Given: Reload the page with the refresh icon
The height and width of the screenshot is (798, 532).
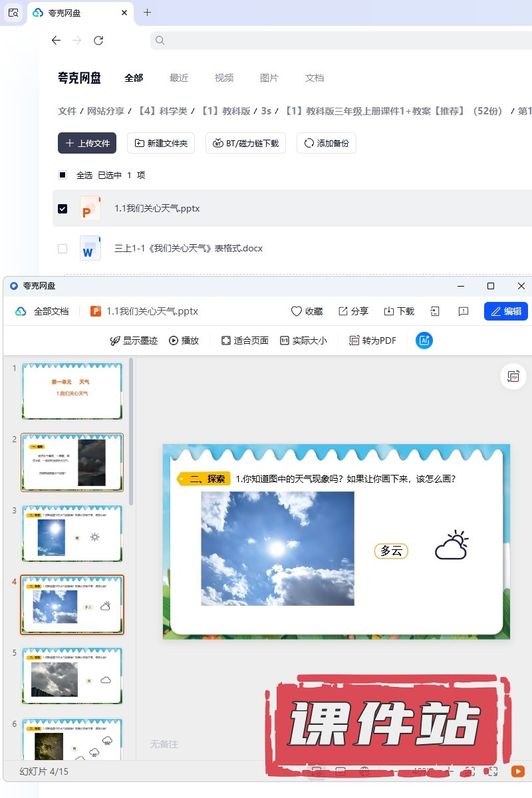Looking at the screenshot, I should [98, 41].
